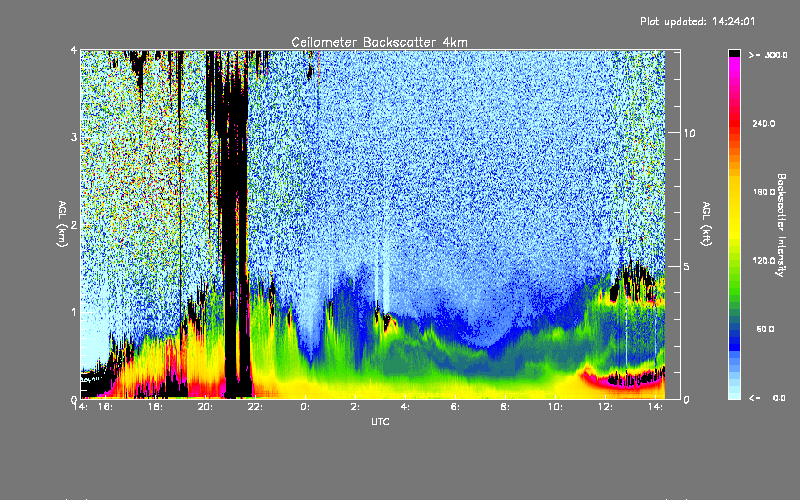
Task: Click the "8:" UTC time tick
Action: pyautogui.click(x=505, y=407)
